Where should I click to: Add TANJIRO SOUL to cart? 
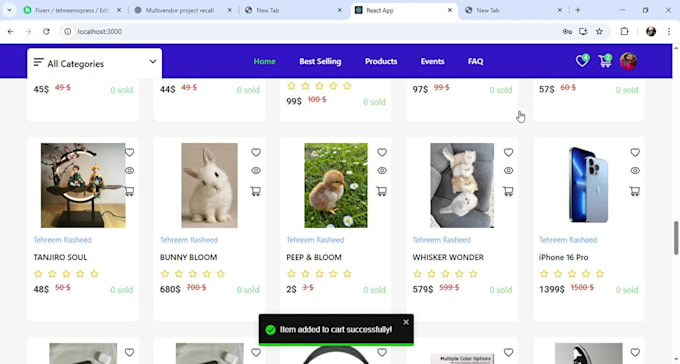pyautogui.click(x=129, y=191)
